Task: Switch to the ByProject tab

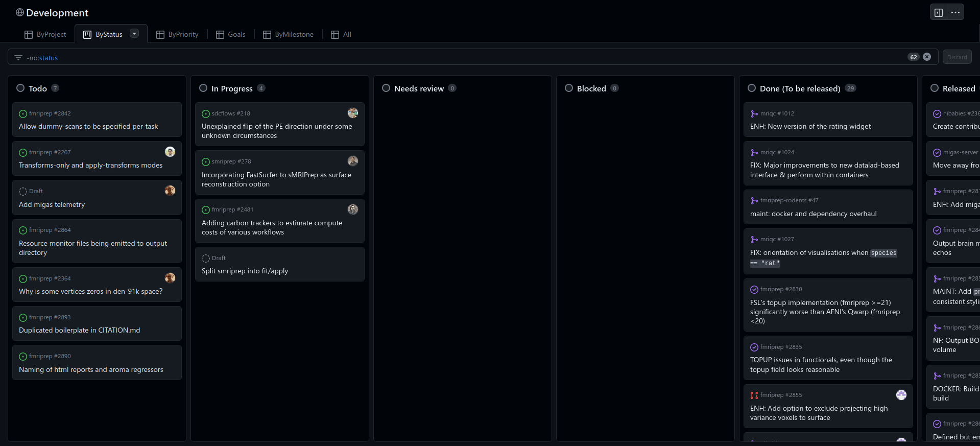Action: coord(45,34)
